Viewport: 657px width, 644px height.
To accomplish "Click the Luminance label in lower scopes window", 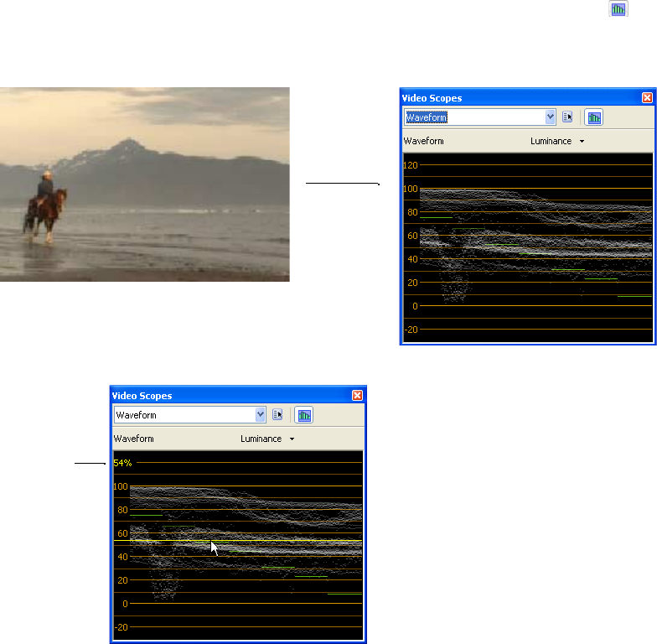I will coord(261,439).
